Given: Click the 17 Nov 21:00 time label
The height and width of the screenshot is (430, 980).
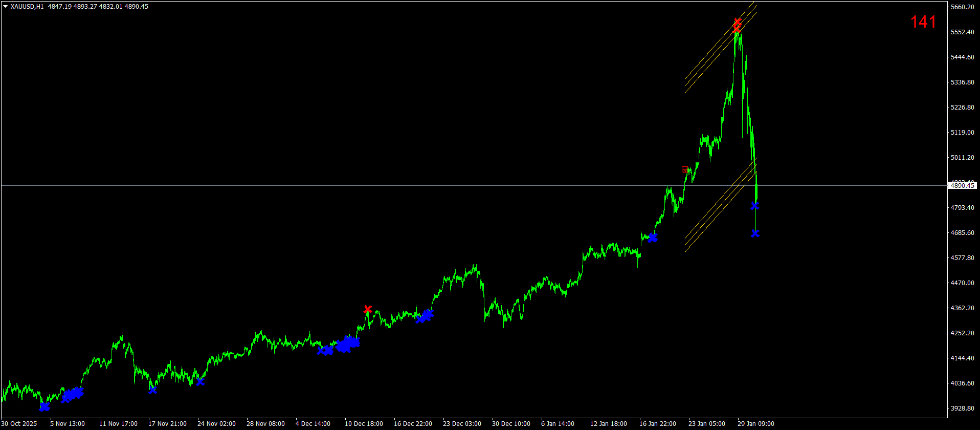Looking at the screenshot, I should tap(167, 424).
